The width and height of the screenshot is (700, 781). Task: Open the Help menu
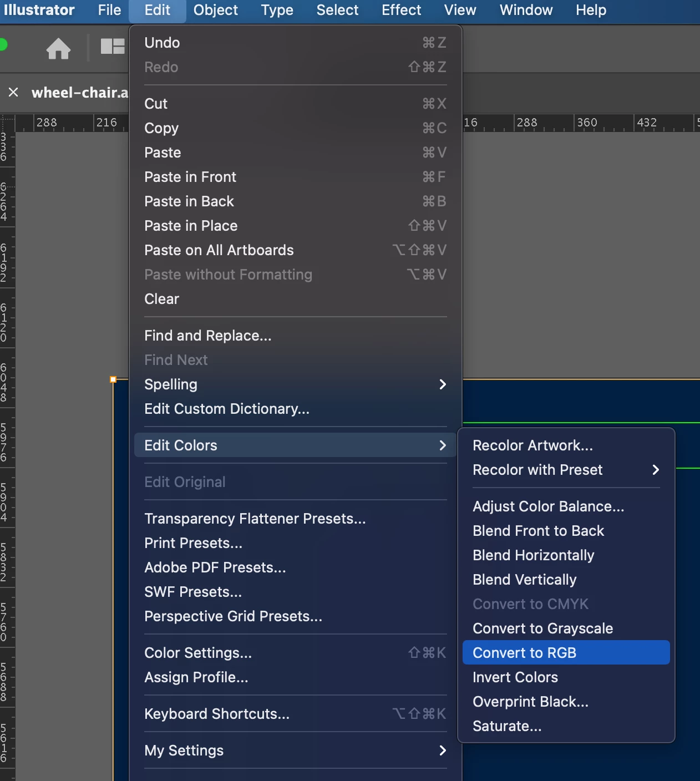[x=591, y=10]
